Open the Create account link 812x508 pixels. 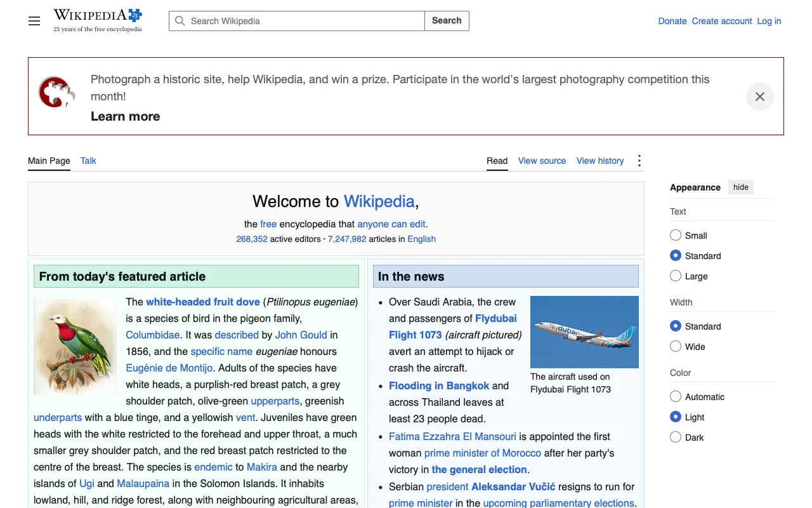[x=722, y=21]
